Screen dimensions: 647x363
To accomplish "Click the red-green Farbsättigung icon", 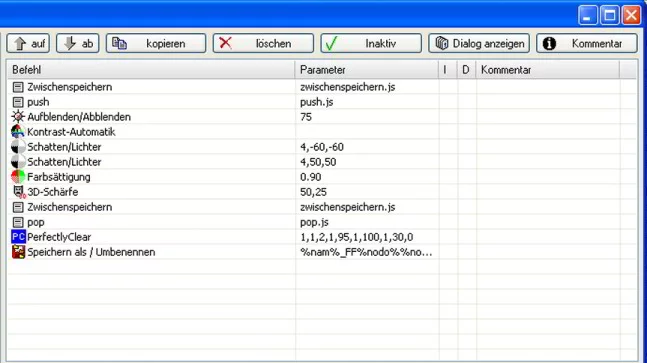I will pos(18,177).
